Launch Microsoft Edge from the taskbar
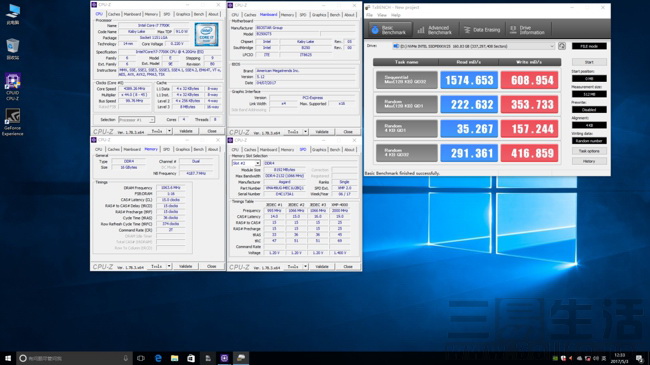 click(158, 358)
